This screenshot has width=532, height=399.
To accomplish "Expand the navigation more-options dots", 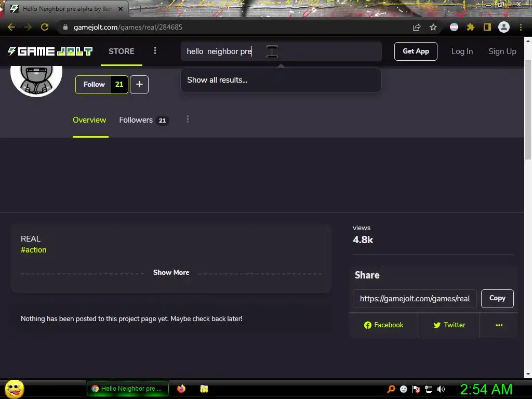I will click(155, 50).
